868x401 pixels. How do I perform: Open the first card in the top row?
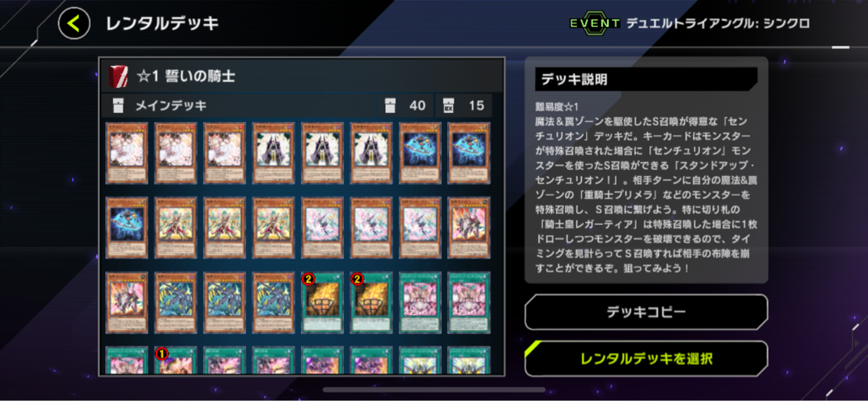pyautogui.click(x=127, y=153)
